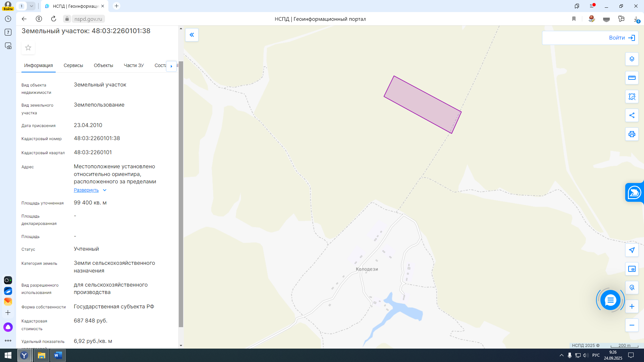Screen dimensions: 644x362
Task: Toggle the mini-map overview button
Action: (x=632, y=269)
